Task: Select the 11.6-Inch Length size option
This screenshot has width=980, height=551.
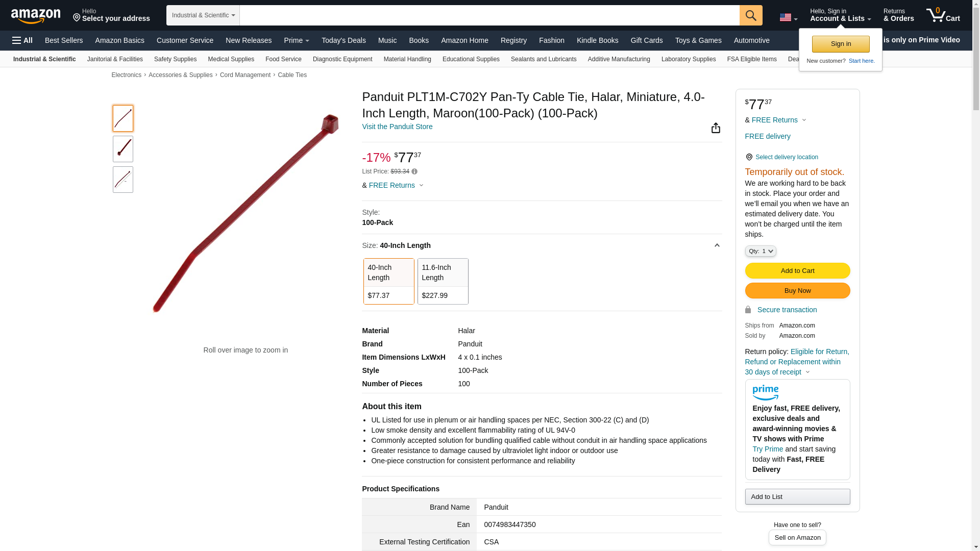Action: (443, 281)
